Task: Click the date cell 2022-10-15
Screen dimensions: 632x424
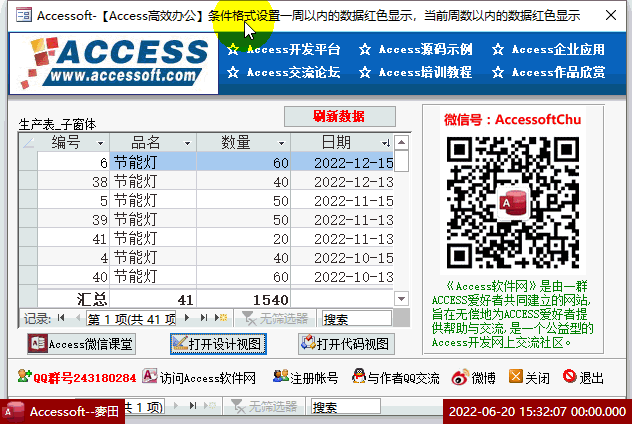Action: [342, 258]
